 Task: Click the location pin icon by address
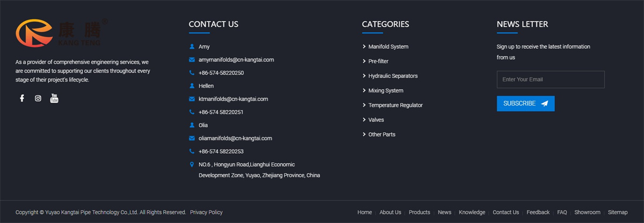(192, 164)
